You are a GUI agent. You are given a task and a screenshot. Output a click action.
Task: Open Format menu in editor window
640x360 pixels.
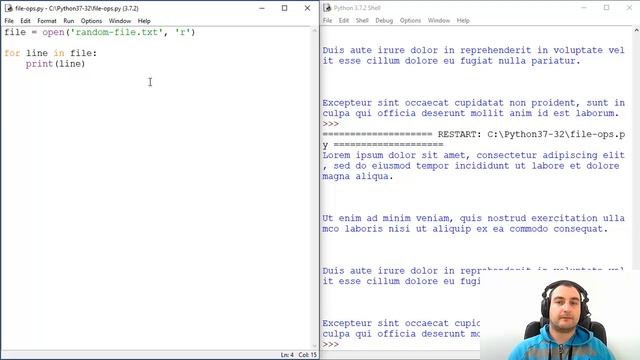[47, 21]
